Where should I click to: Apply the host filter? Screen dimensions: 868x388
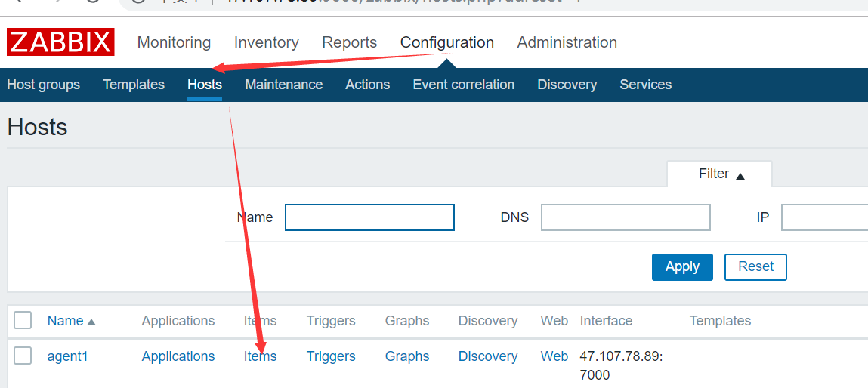(682, 267)
